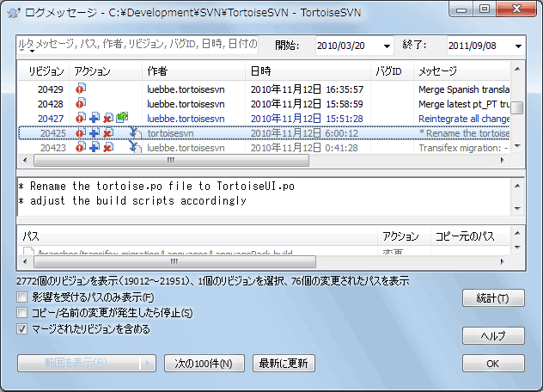
Task: Click the deleted (red X) icon for revision 20423
Action: 108,147
